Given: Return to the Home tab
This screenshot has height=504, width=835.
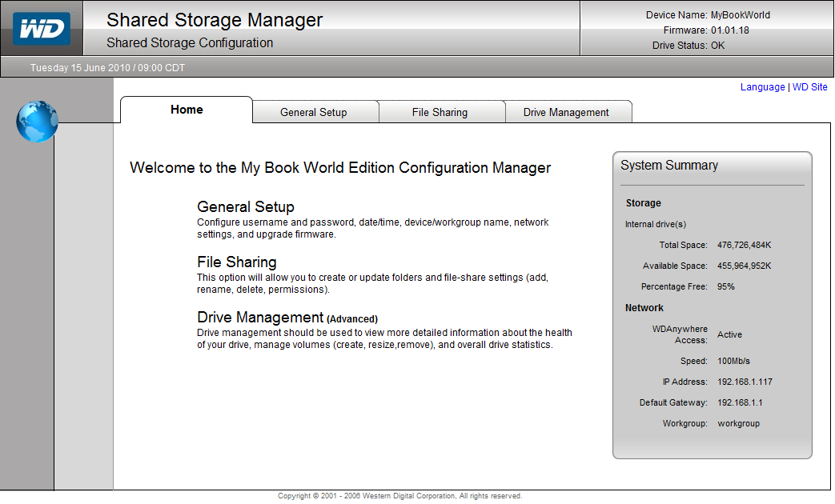Looking at the screenshot, I should (x=187, y=110).
